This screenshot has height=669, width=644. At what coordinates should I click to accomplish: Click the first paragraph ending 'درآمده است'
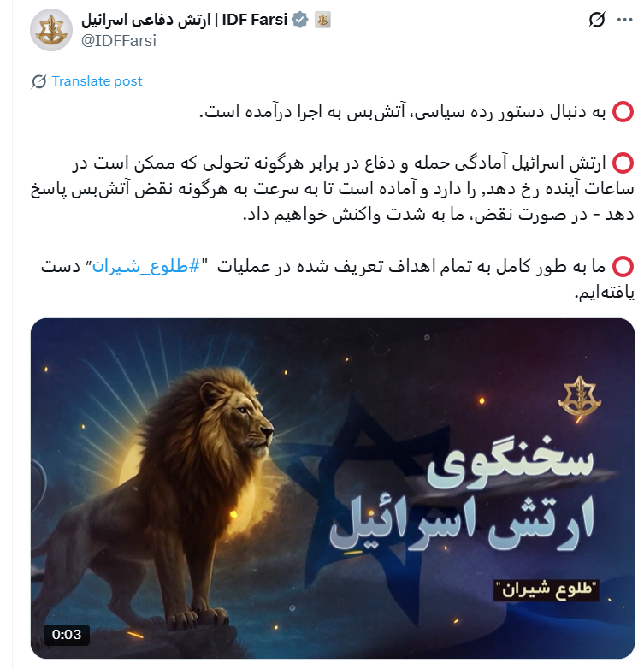pyautogui.click(x=402, y=112)
